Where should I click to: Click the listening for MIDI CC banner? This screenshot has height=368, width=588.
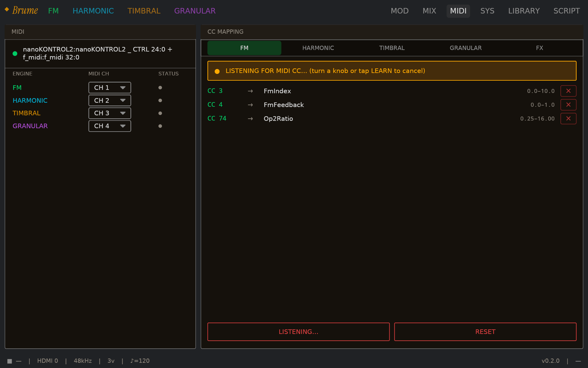coord(392,71)
